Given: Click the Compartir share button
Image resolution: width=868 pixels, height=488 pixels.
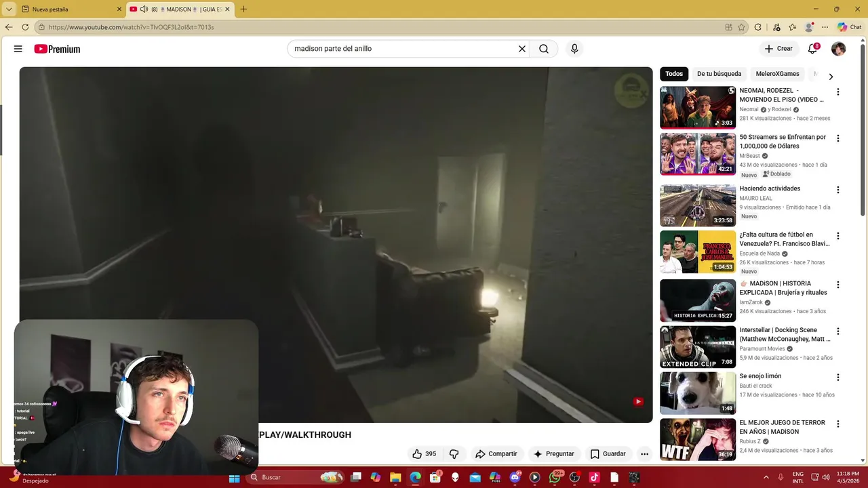Looking at the screenshot, I should coord(496,454).
